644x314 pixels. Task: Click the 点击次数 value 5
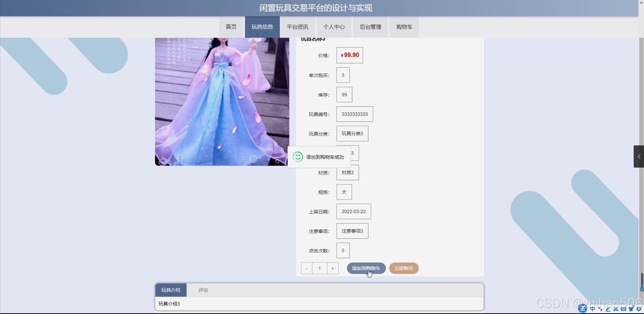pos(343,250)
